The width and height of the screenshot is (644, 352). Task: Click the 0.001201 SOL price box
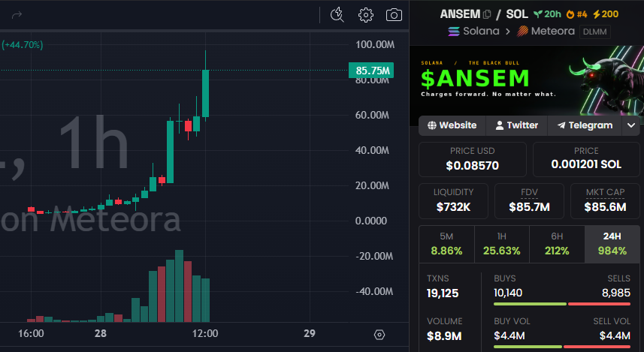click(586, 159)
